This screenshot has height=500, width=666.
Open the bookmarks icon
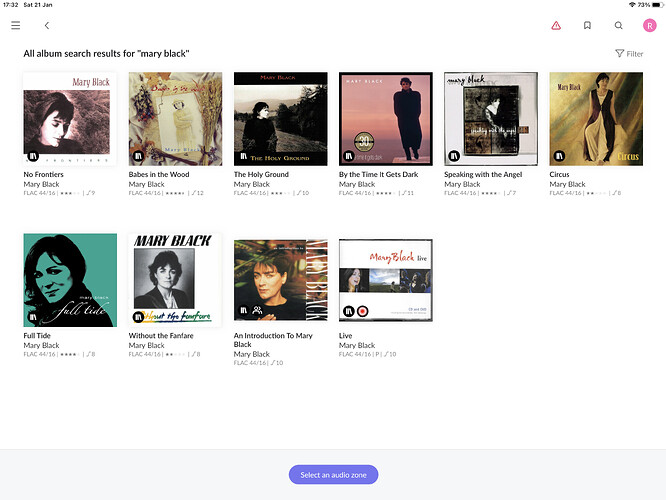pos(587,25)
